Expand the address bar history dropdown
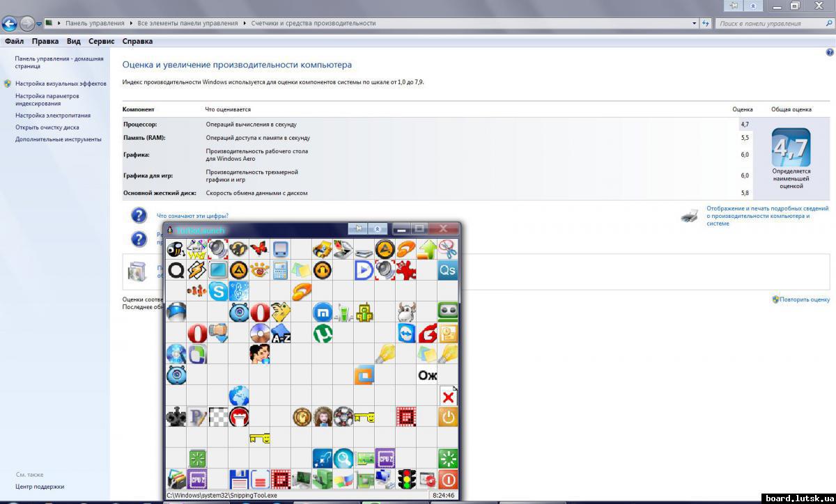 (x=695, y=23)
